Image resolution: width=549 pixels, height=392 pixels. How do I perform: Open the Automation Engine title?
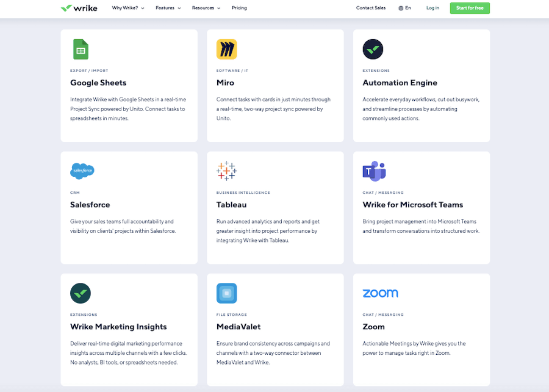tap(400, 83)
